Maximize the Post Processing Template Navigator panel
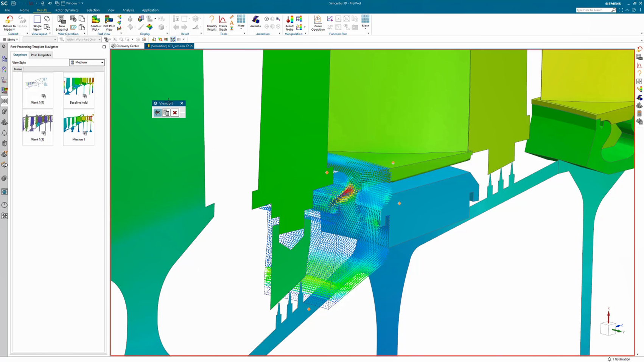Image resolution: width=644 pixels, height=362 pixels. (x=104, y=47)
